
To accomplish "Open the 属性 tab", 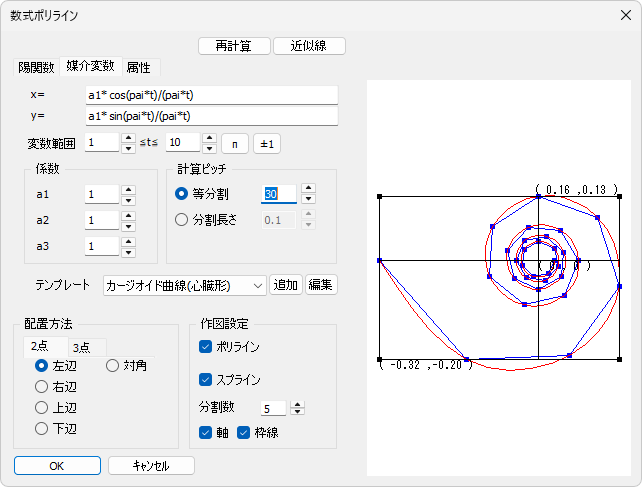I will (138, 68).
